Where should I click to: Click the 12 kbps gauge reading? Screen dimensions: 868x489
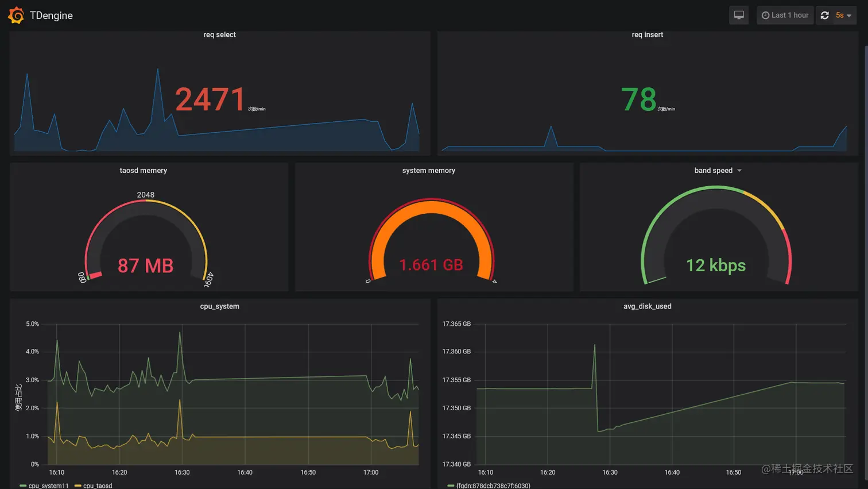point(716,265)
